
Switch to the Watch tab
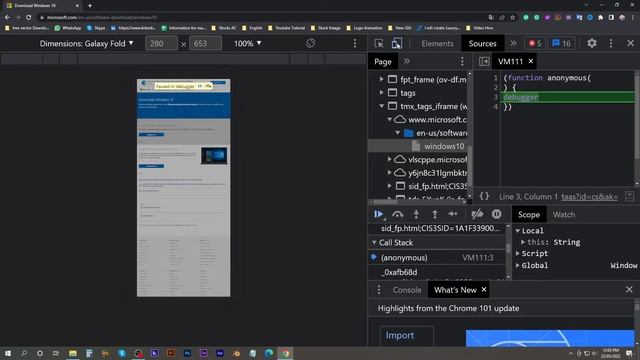564,215
